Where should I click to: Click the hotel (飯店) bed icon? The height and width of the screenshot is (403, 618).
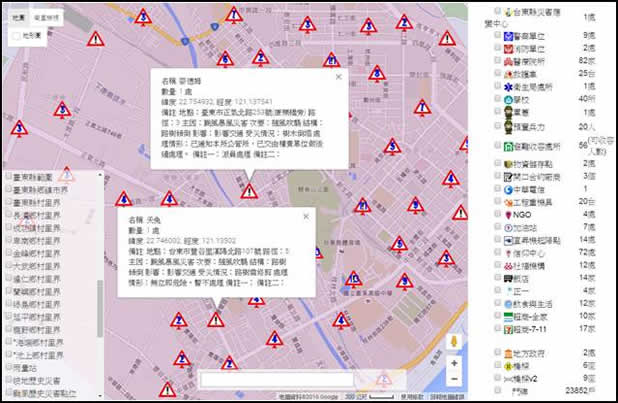click(x=508, y=278)
